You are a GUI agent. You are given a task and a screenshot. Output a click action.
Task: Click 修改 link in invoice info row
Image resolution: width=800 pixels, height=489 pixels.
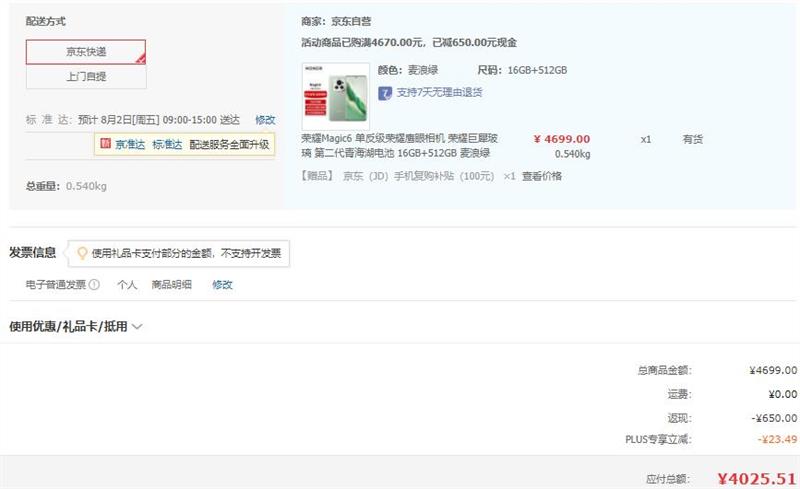click(x=222, y=285)
